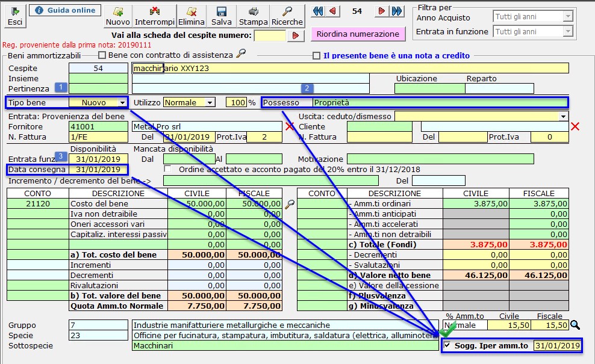Image resolution: width=595 pixels, height=364 pixels.
Task: Click the Esci exit button
Action: click(x=15, y=17)
